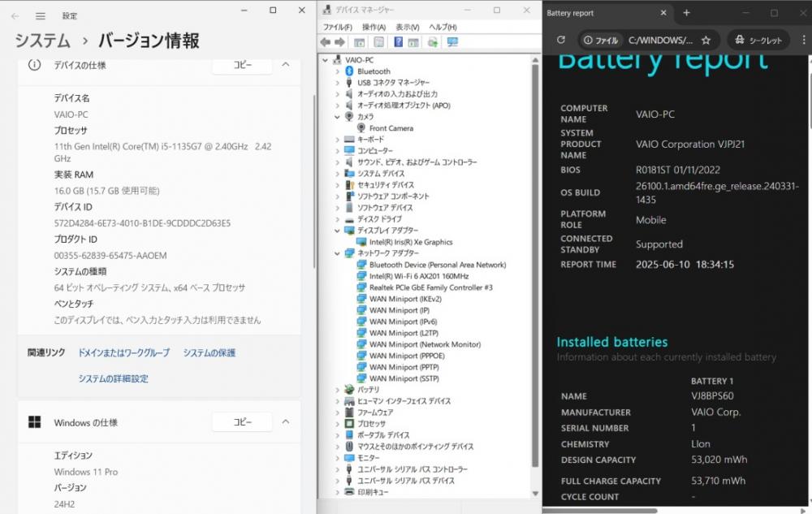Click the design capacity value 53,020 mWh

click(719, 459)
